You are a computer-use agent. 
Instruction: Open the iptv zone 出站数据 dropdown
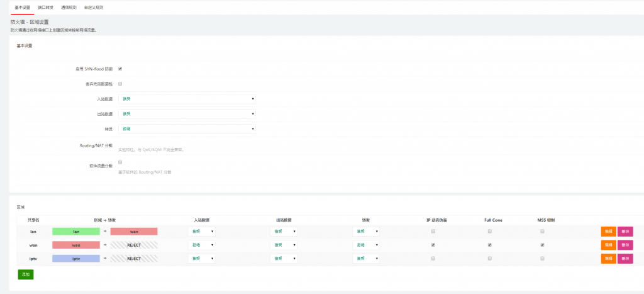[x=283, y=258]
